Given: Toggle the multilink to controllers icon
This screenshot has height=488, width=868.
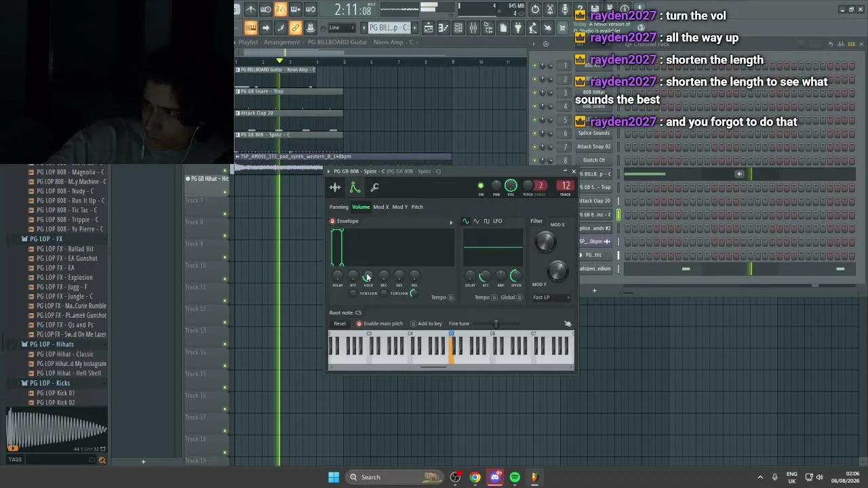Looking at the screenshot, I should [x=296, y=28].
